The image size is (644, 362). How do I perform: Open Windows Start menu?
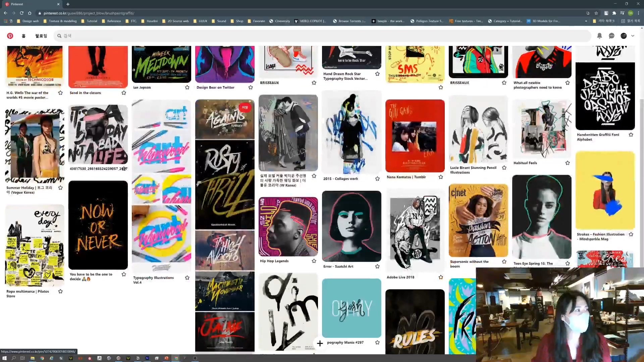point(4,358)
